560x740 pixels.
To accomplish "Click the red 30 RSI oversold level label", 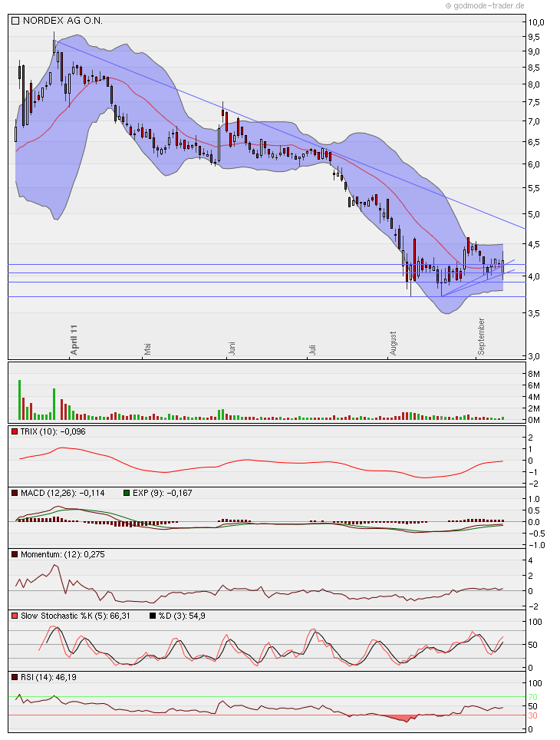I will [x=532, y=715].
